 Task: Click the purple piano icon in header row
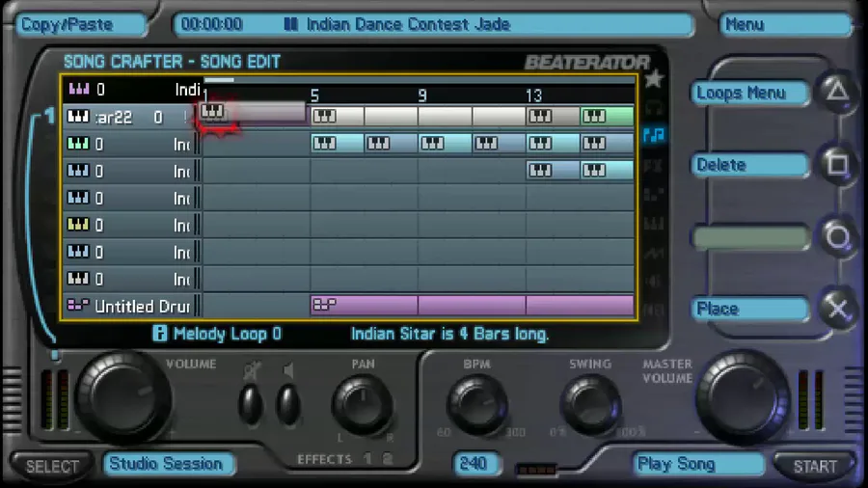coord(79,89)
